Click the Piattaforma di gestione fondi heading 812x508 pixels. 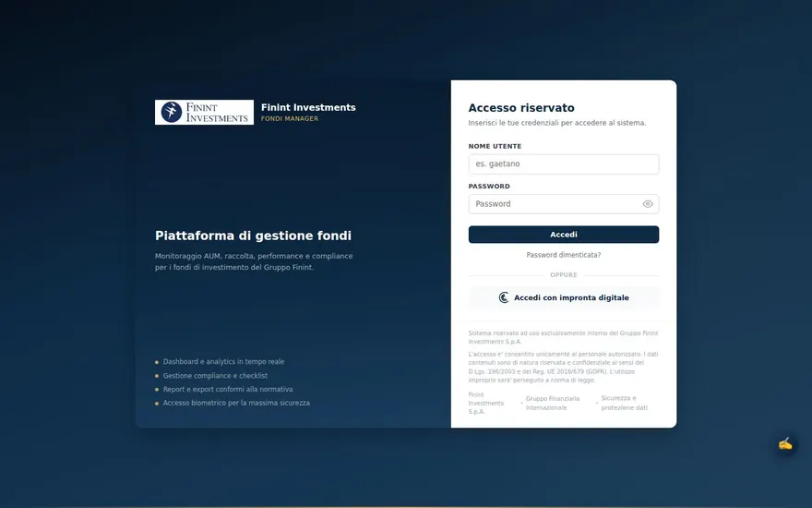point(253,236)
